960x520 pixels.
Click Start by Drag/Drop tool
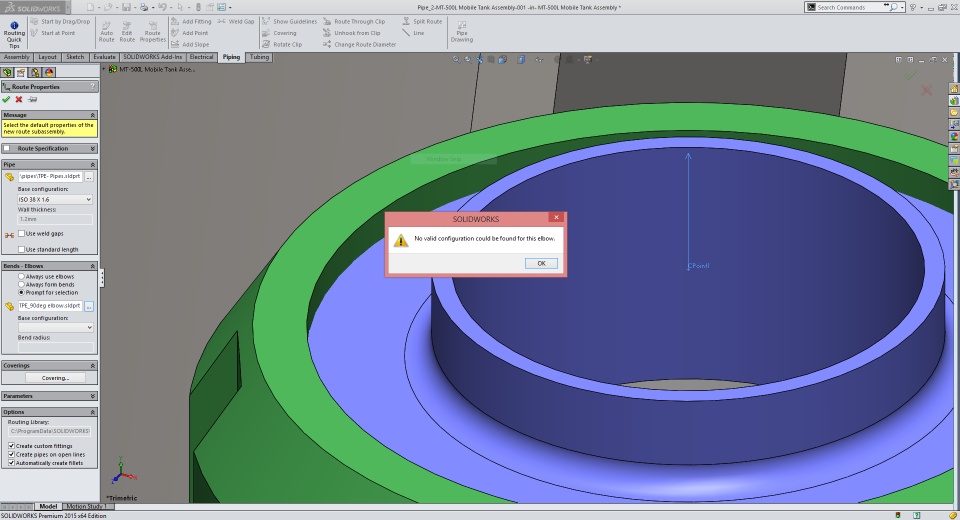[x=60, y=21]
